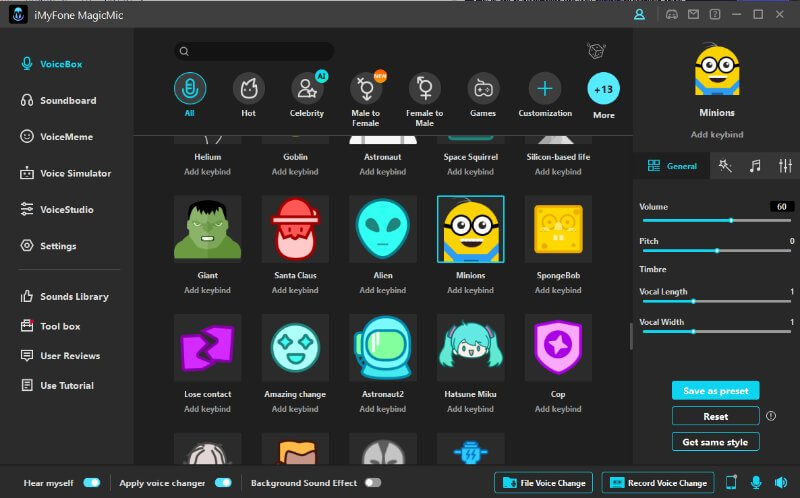This screenshot has height=498, width=800.
Task: Add keybind for the Helium voice
Action: (208, 172)
